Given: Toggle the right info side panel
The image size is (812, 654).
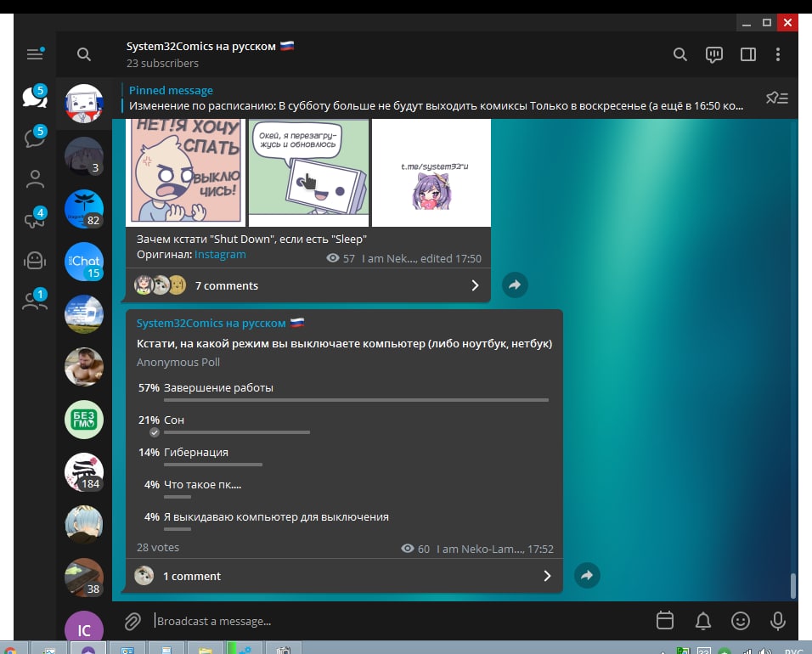Looking at the screenshot, I should (747, 54).
